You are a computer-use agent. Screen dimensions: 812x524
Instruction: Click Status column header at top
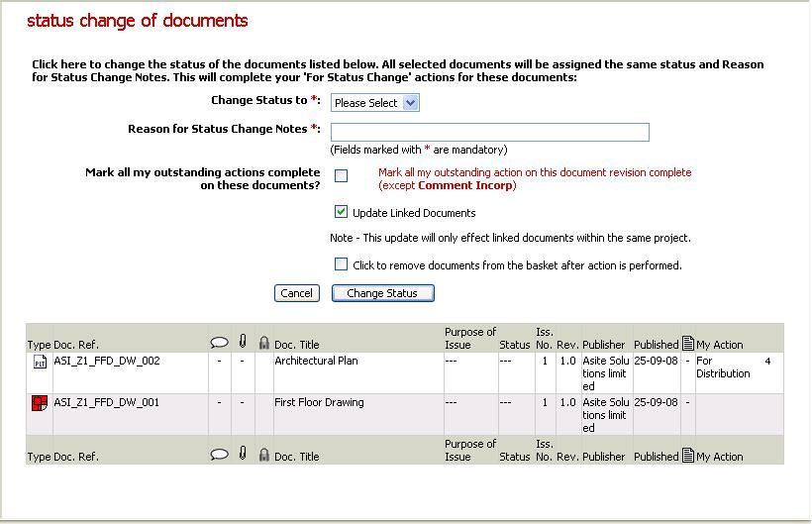tap(514, 345)
